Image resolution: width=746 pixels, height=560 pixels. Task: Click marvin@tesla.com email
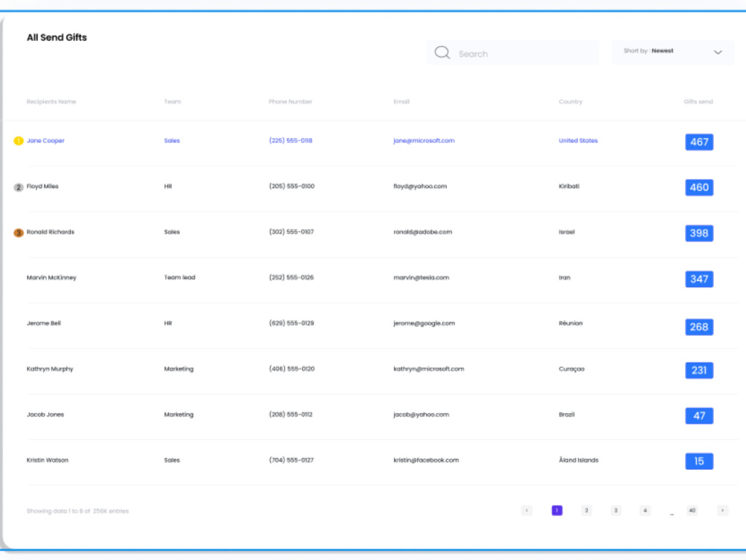pyautogui.click(x=421, y=277)
